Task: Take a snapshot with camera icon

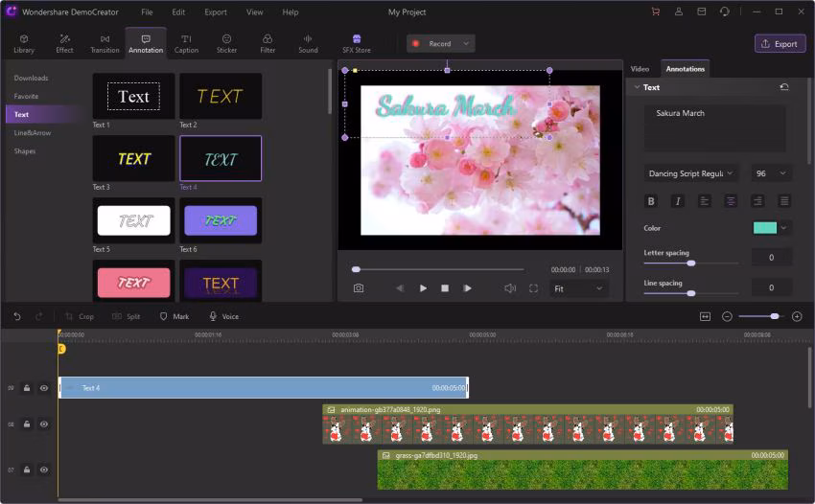Action: tap(358, 288)
